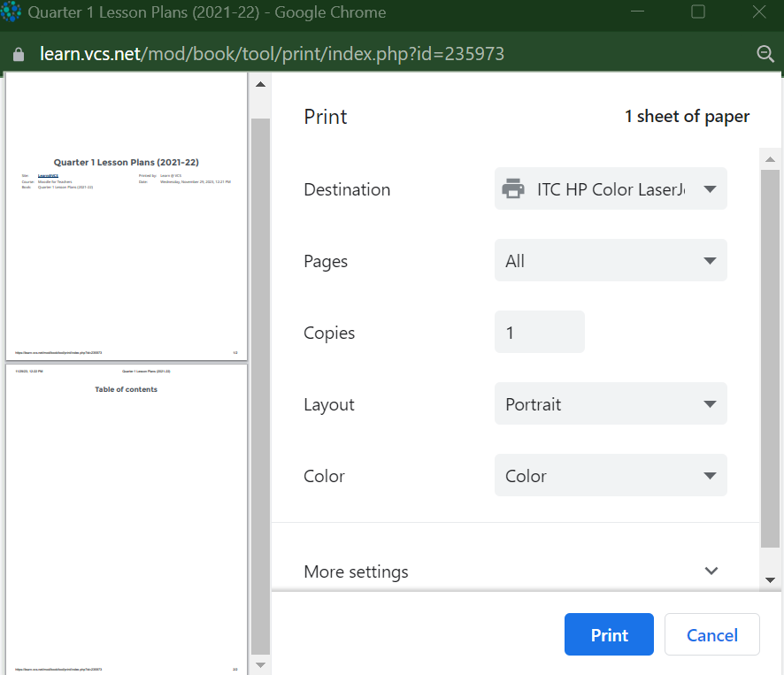Click the printer icon in Destination
Image resolution: width=784 pixels, height=675 pixels.
(512, 189)
